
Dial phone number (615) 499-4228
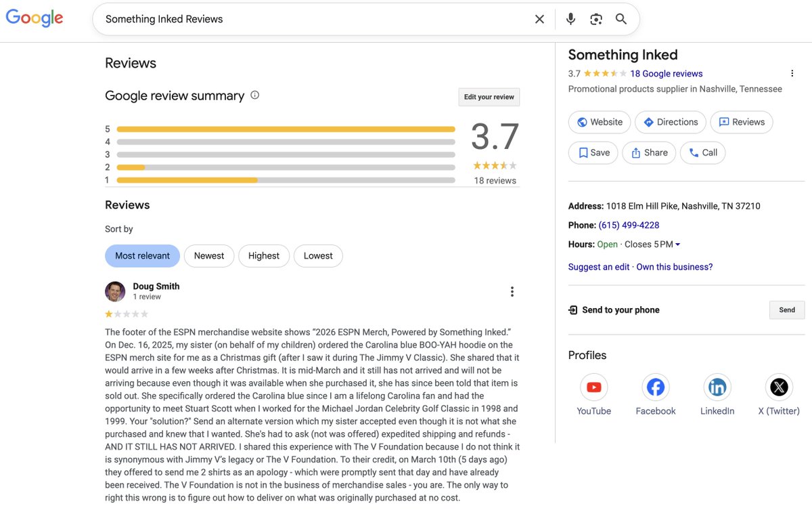point(629,226)
